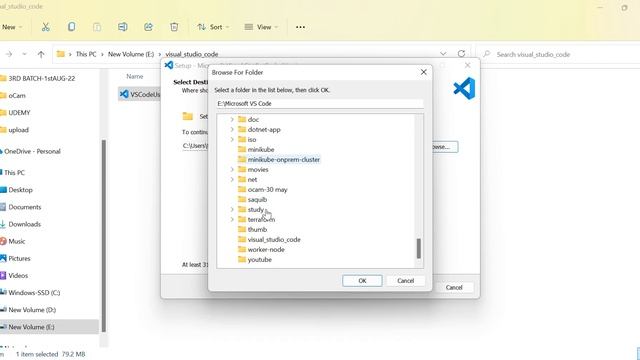The width and height of the screenshot is (640, 360).
Task: Click the Copy icon in Explorer toolbar
Action: [71, 27]
